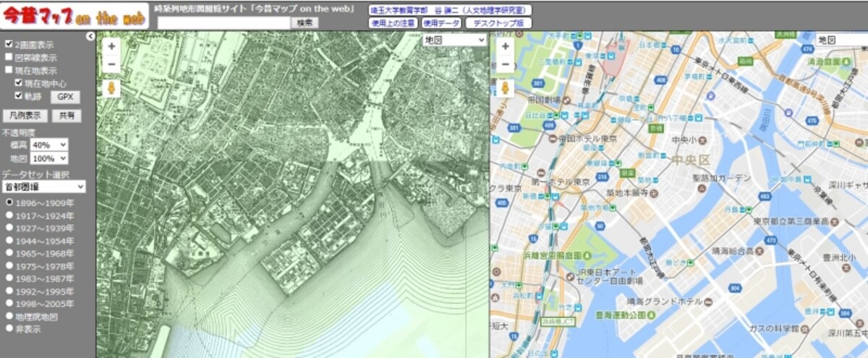Open the デスクトップ版 link
The image size is (868, 358).
click(498, 23)
